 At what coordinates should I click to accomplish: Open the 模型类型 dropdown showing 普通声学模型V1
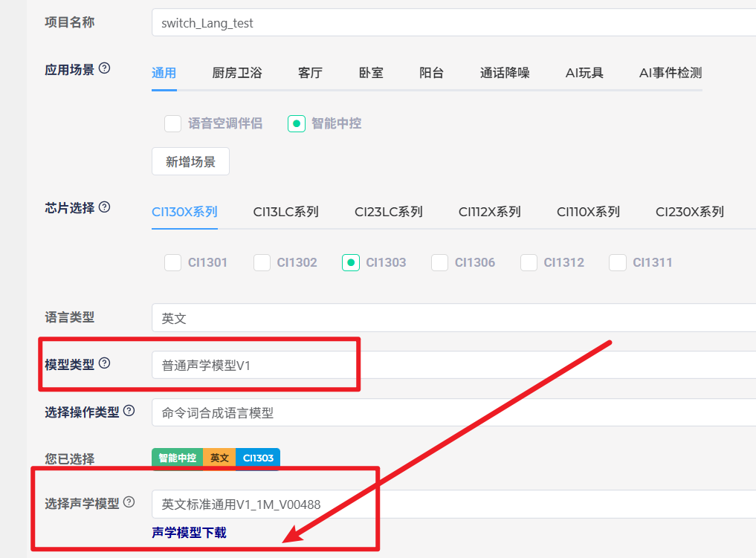[453, 365]
